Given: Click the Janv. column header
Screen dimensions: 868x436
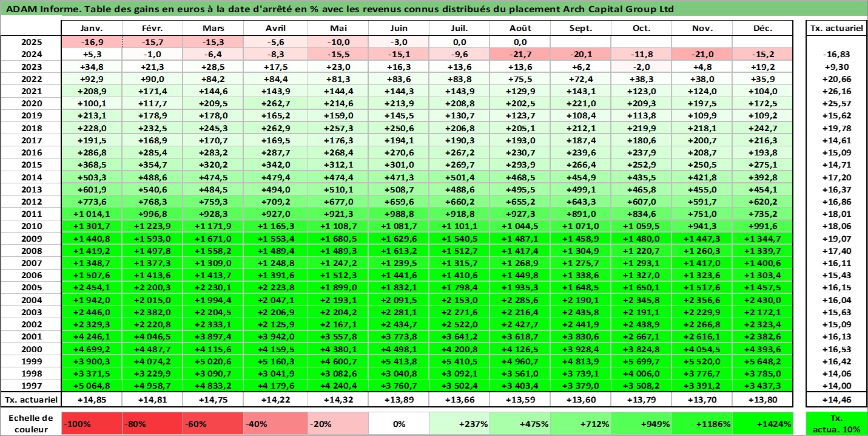Looking at the screenshot, I should [x=92, y=29].
